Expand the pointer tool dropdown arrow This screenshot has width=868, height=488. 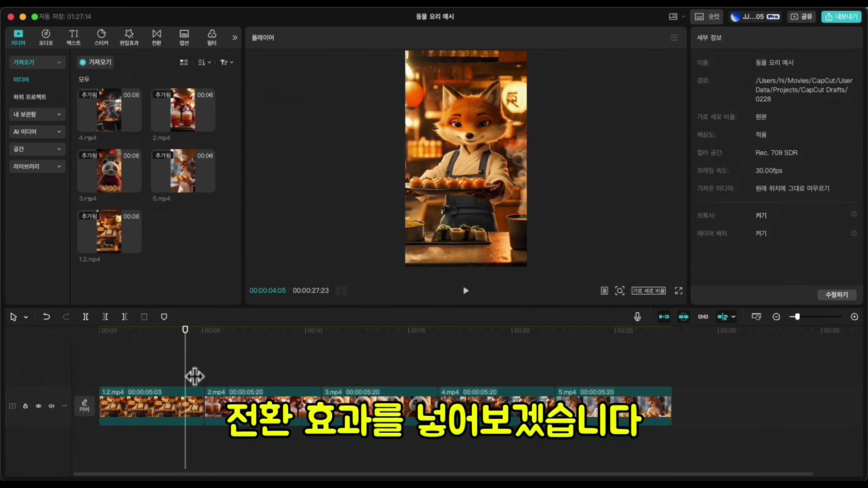(26, 317)
